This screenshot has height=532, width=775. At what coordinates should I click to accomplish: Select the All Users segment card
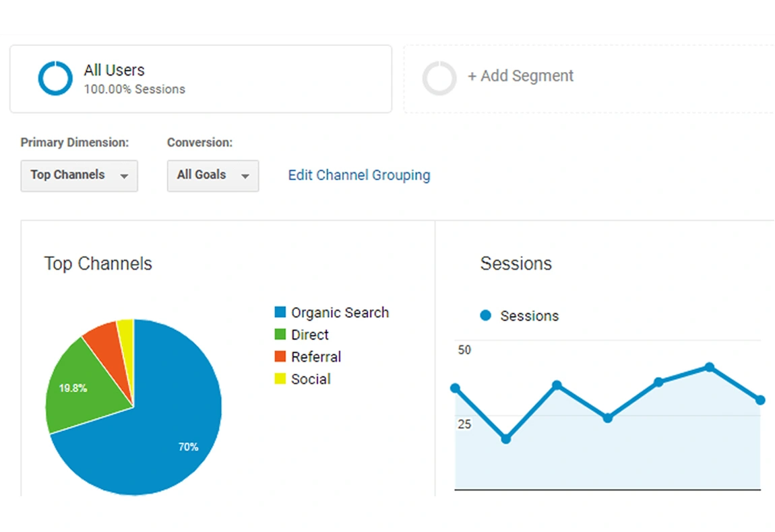point(200,78)
